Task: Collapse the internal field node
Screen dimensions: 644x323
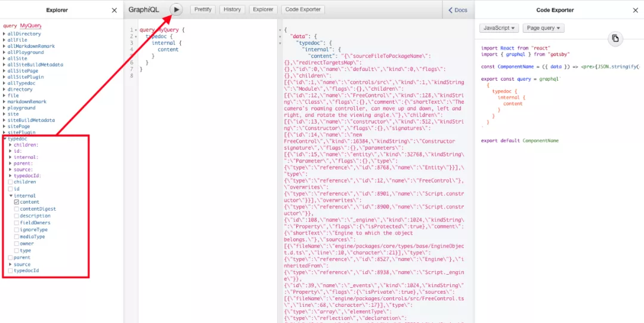Action: pyautogui.click(x=11, y=196)
